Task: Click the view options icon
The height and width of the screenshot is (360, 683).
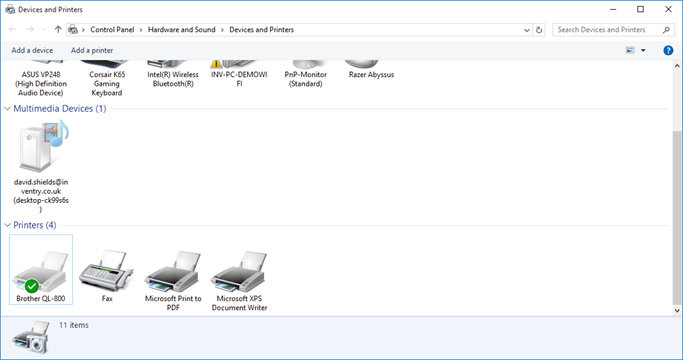Action: [x=630, y=51]
